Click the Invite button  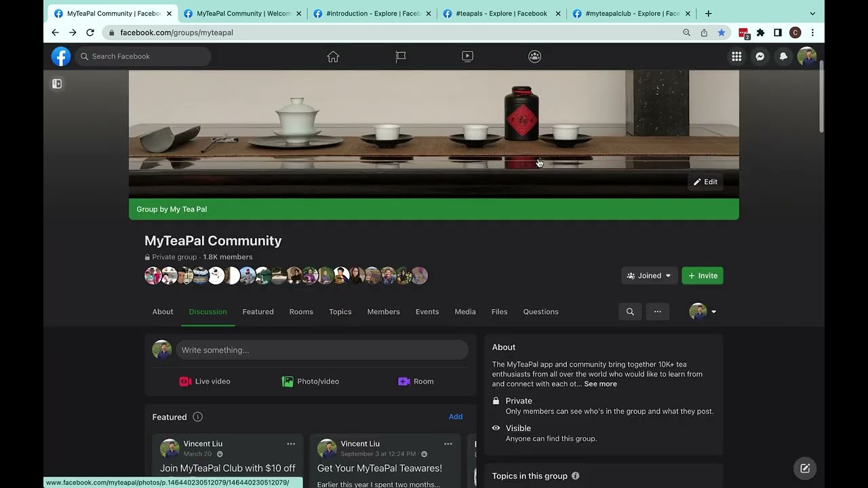(x=703, y=276)
